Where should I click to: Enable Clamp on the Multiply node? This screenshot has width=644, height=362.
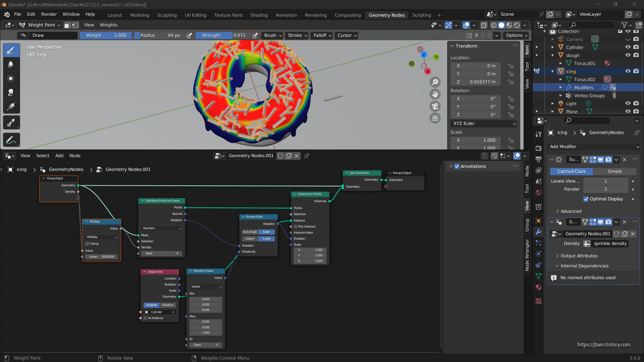[87, 244]
